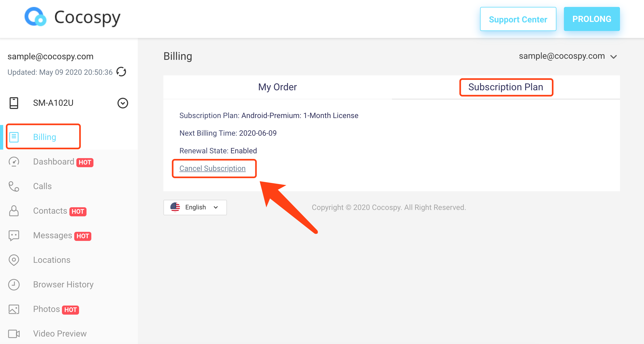Click the Billing sidebar icon

14,137
